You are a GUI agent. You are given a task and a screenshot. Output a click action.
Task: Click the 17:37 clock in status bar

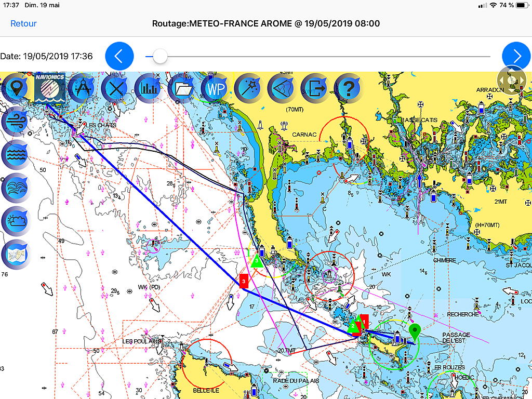(11, 5)
